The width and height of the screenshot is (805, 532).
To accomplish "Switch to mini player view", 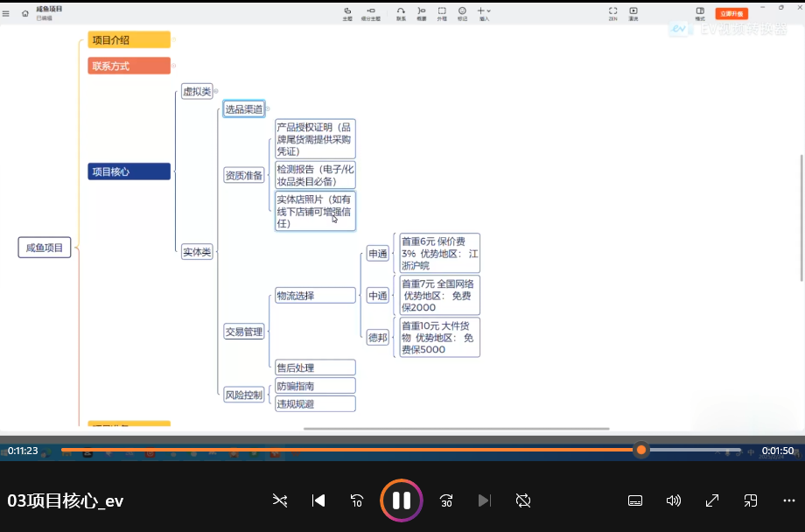I will [x=751, y=500].
